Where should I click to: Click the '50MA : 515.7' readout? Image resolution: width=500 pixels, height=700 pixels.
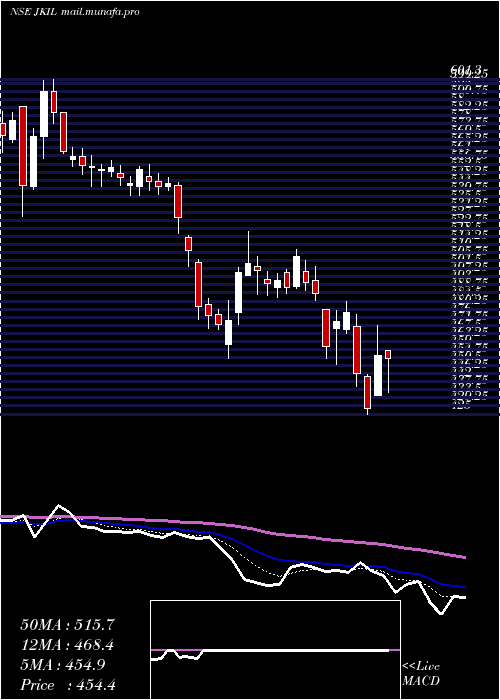point(68,625)
